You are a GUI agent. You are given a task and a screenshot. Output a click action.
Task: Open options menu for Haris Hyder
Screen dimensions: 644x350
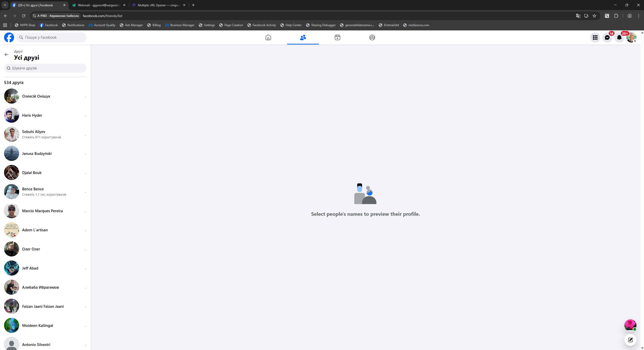click(86, 116)
